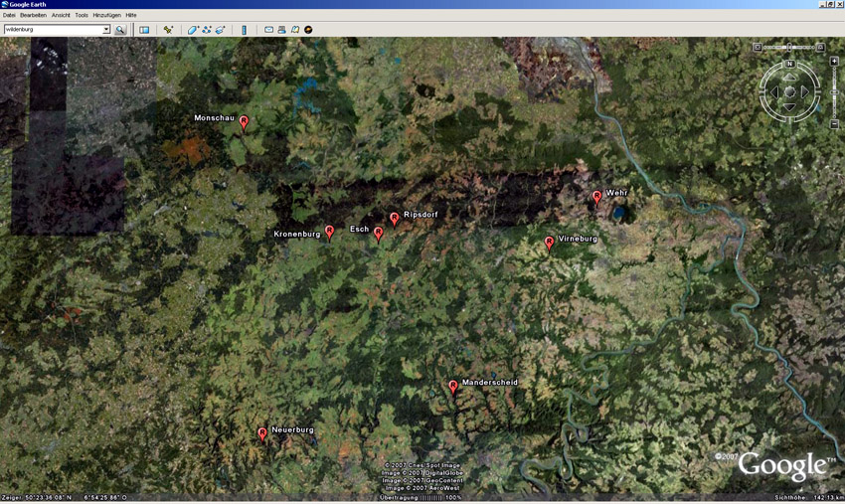
Task: Toggle the sidebar panel icon
Action: point(144,30)
